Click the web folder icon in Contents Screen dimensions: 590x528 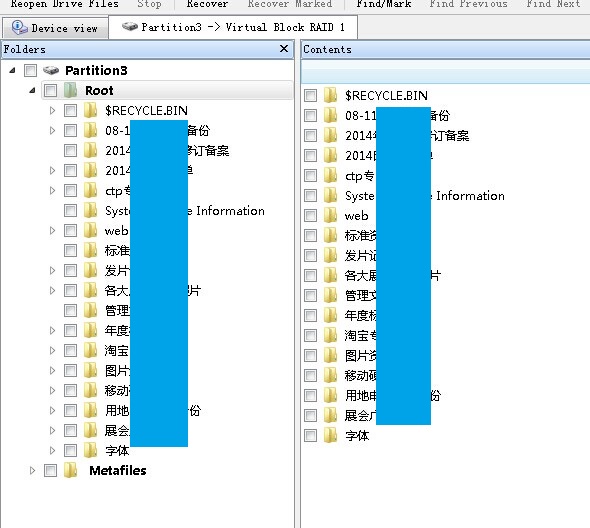[330, 215]
